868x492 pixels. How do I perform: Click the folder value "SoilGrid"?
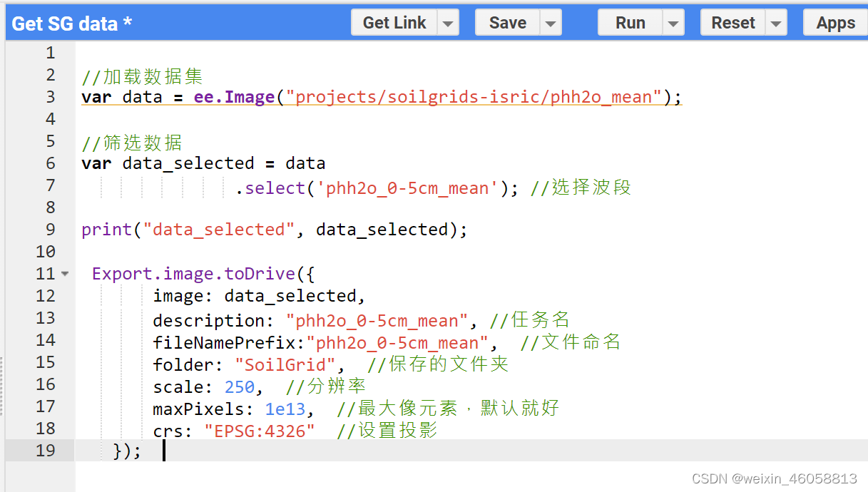tap(285, 365)
